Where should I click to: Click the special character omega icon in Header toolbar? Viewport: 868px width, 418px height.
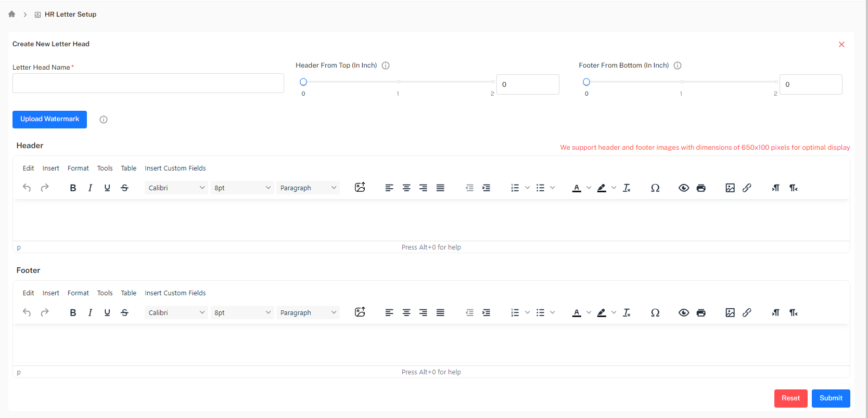[x=655, y=188]
